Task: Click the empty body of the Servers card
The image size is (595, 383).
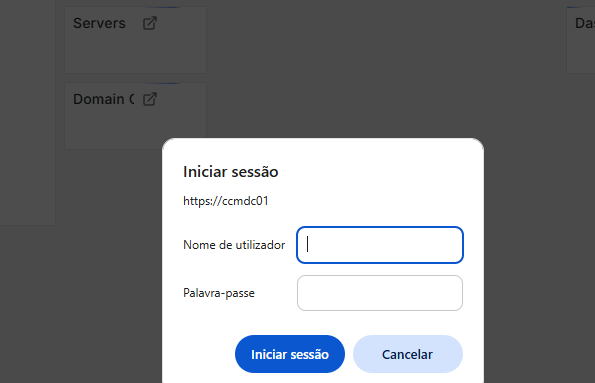Action: pyautogui.click(x=135, y=53)
